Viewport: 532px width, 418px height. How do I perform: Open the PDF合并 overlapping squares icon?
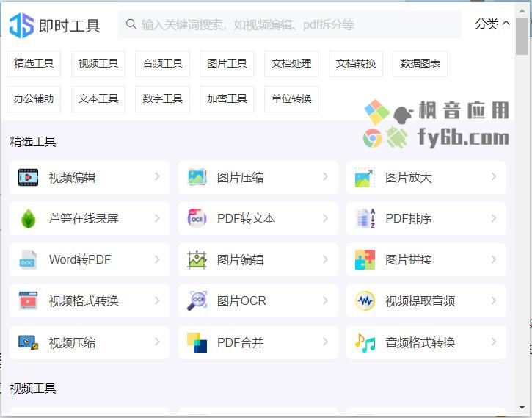[x=197, y=342]
